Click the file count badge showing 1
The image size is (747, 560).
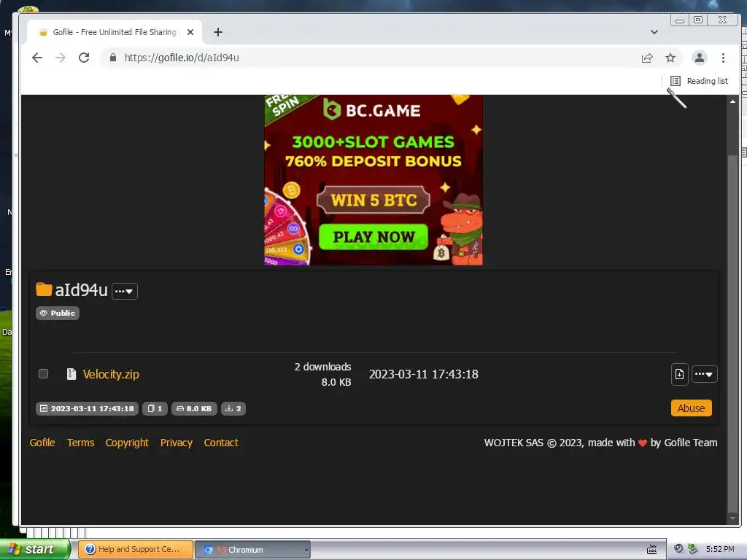(x=155, y=408)
